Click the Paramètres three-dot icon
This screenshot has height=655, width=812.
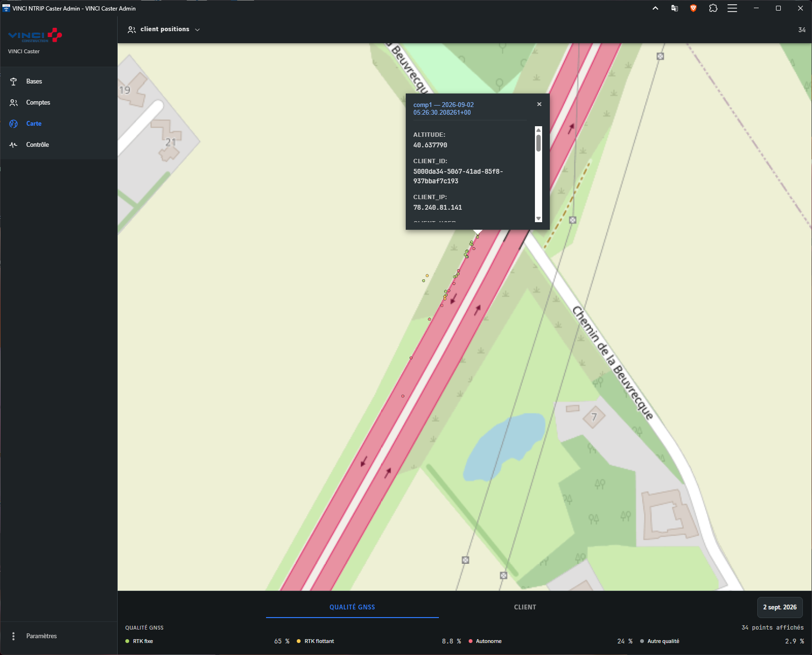(13, 636)
